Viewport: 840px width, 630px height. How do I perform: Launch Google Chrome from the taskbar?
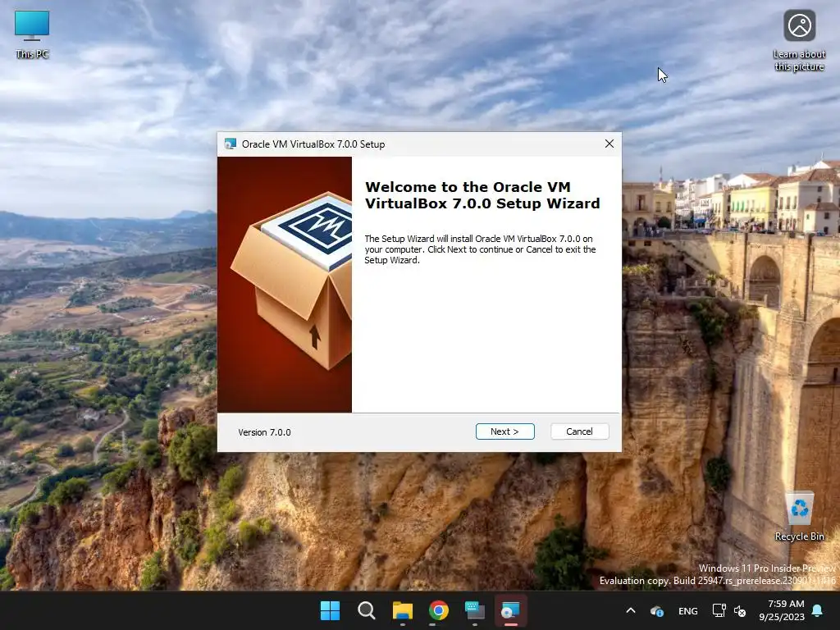pyautogui.click(x=439, y=610)
